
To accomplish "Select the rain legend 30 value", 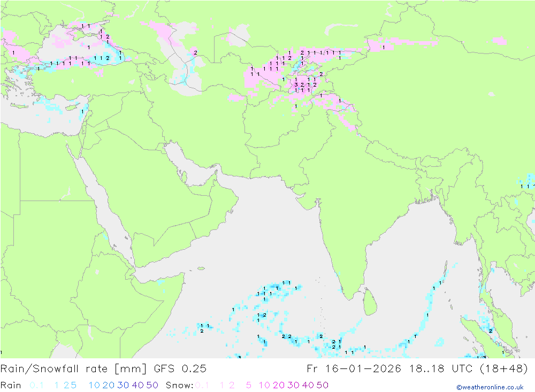I will pyautogui.click(x=123, y=385).
